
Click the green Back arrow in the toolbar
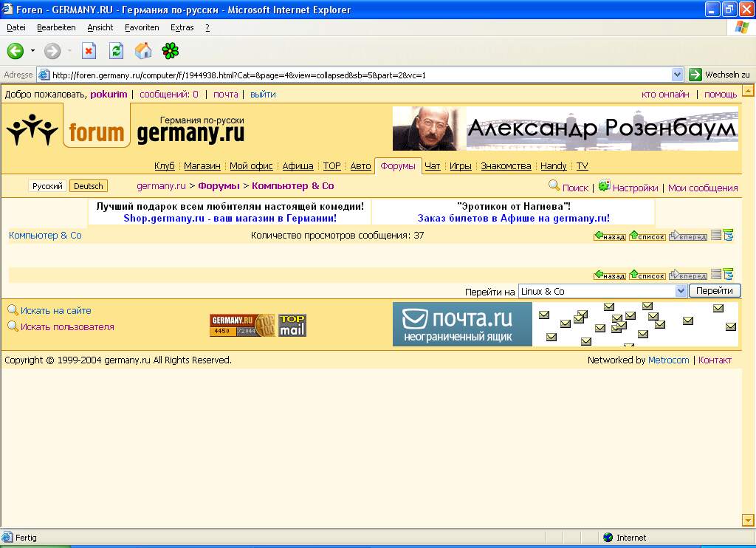[x=15, y=51]
